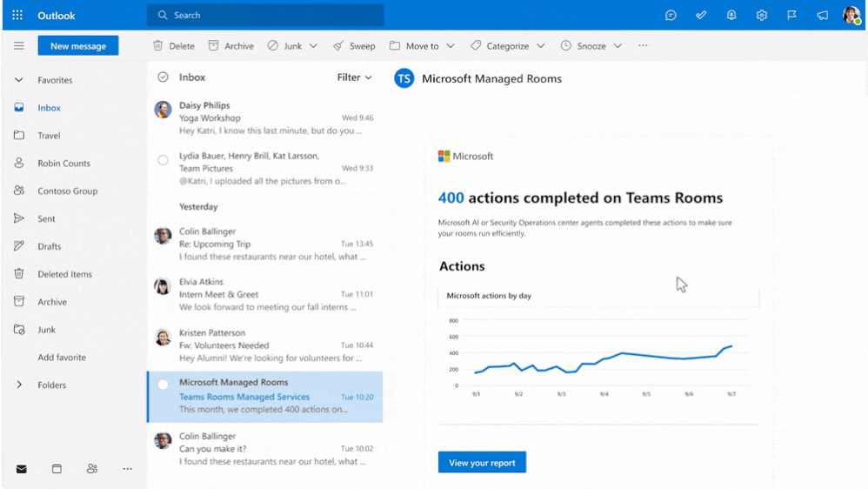868x489 pixels.
Task: Switch to Calendar view at the bottom
Action: pos(57,469)
